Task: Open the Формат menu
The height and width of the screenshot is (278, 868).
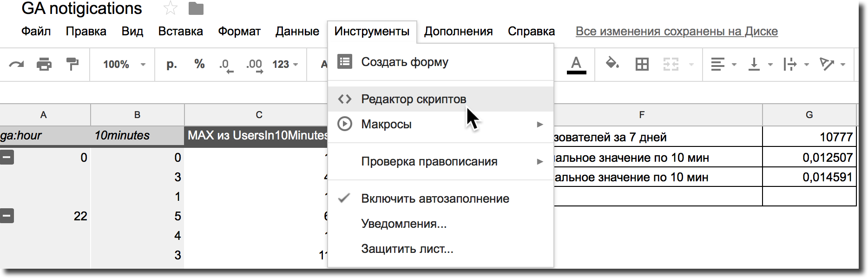Action: (239, 31)
